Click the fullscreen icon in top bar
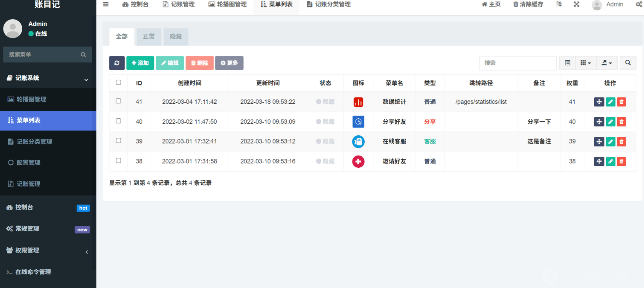 pyautogui.click(x=576, y=4)
